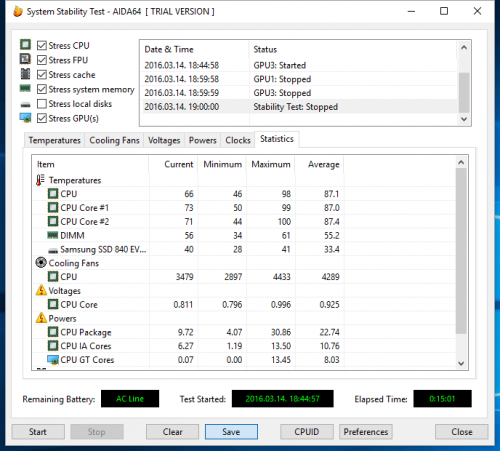Click the Clear button
This screenshot has height=451, width=500.
pyautogui.click(x=172, y=432)
